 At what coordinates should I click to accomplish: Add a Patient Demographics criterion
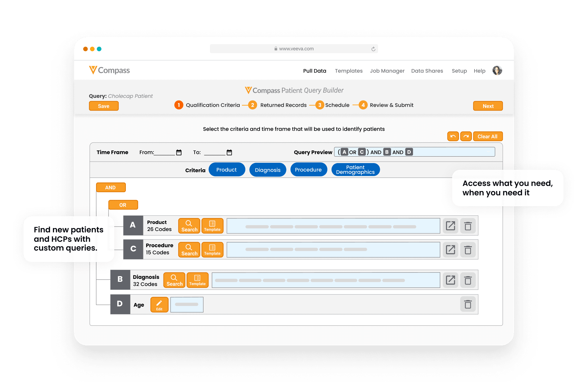pyautogui.click(x=355, y=170)
